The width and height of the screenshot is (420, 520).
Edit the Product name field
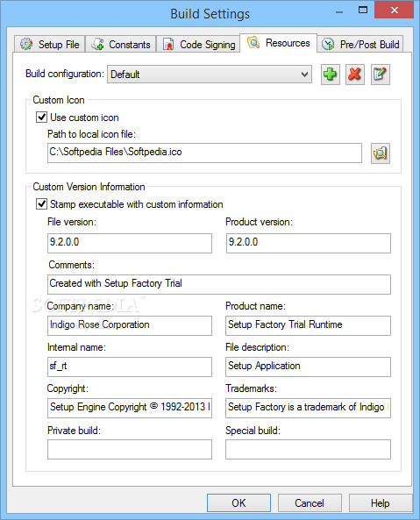coord(308,325)
